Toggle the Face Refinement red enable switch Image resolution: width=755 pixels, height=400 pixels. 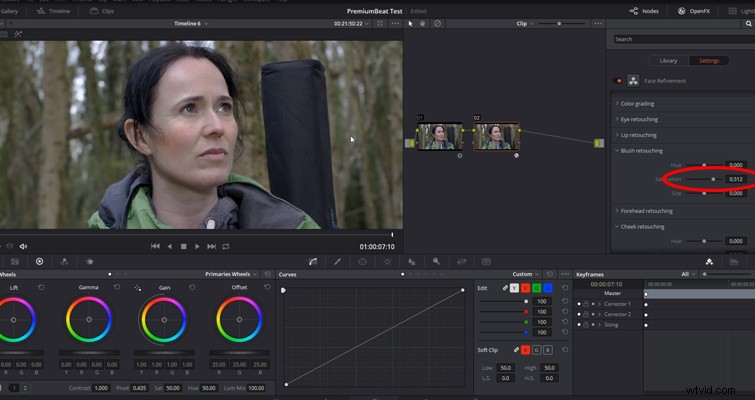tap(619, 81)
